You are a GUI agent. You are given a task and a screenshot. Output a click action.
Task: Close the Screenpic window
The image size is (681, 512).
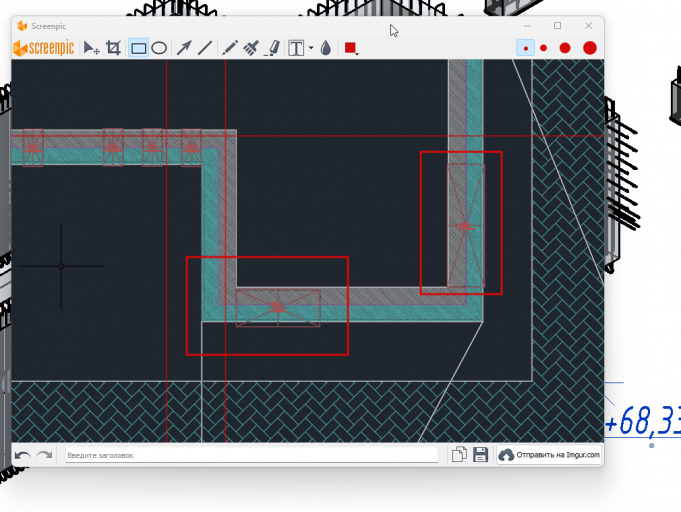[x=588, y=26]
